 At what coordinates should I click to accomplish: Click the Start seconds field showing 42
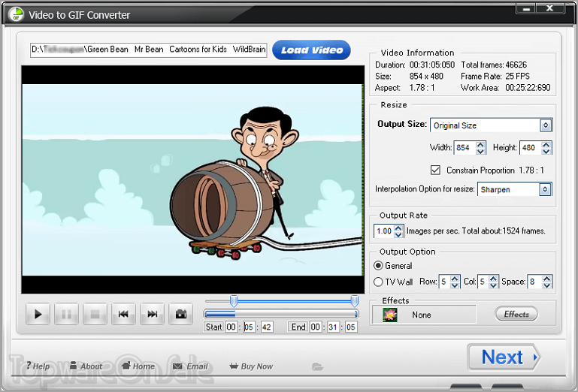(x=267, y=327)
